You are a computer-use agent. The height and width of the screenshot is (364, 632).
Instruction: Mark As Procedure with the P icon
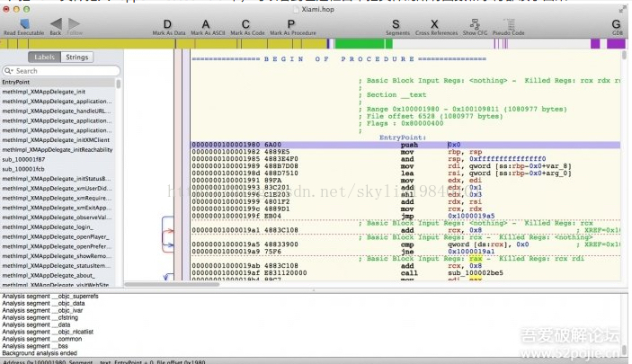(291, 24)
